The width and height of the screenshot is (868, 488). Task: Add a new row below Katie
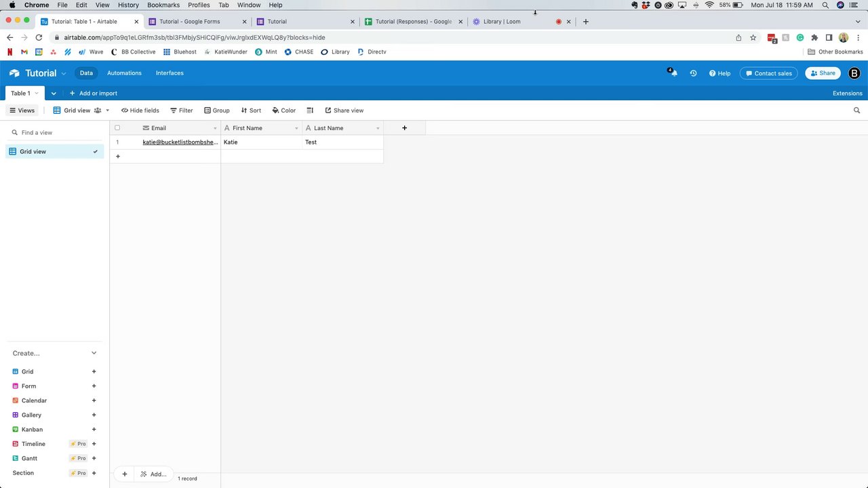[x=118, y=157]
